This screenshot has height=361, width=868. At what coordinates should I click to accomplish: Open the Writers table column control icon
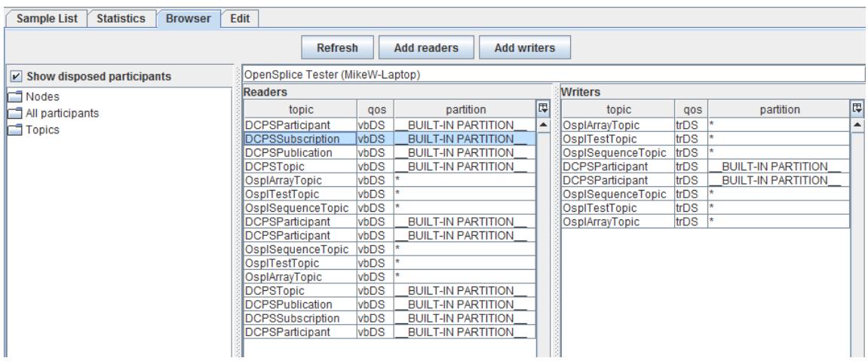[858, 109]
